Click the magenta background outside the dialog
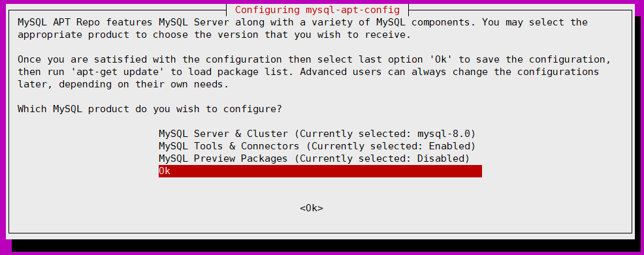The width and height of the screenshot is (644, 255). pyautogui.click(x=3, y=123)
